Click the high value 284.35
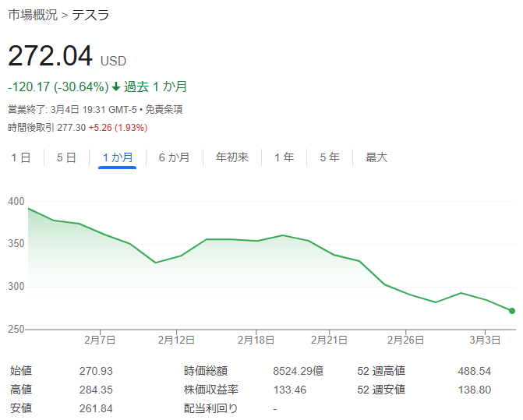 96,390
